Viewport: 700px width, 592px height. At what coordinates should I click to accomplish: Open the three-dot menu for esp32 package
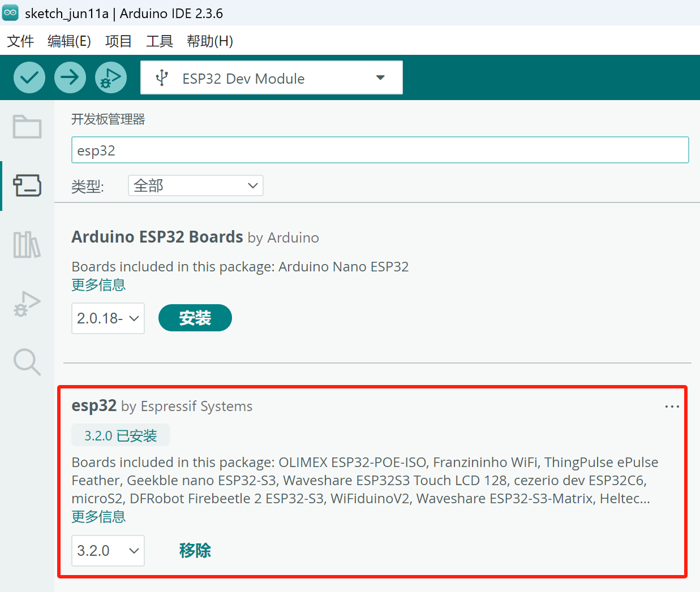672,407
